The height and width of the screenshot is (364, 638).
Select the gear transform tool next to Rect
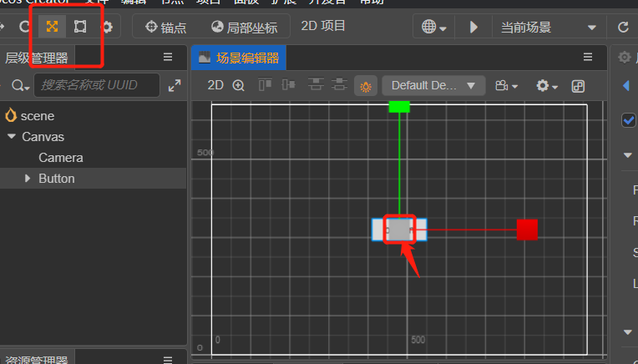pyautogui.click(x=107, y=28)
